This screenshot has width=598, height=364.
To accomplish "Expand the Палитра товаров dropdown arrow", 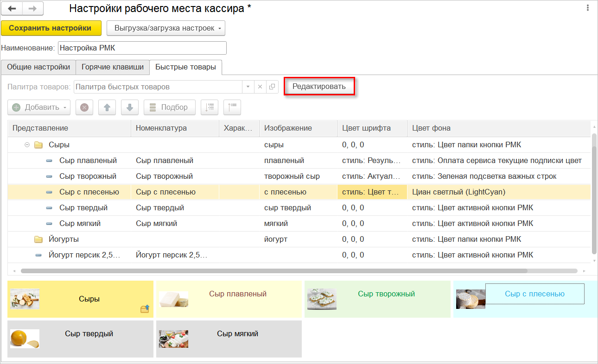I will (248, 87).
